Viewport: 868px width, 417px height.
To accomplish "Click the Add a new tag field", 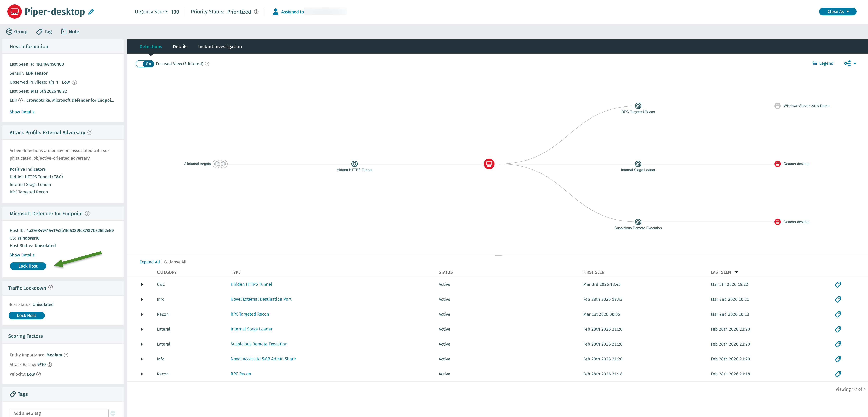I will 59,413.
